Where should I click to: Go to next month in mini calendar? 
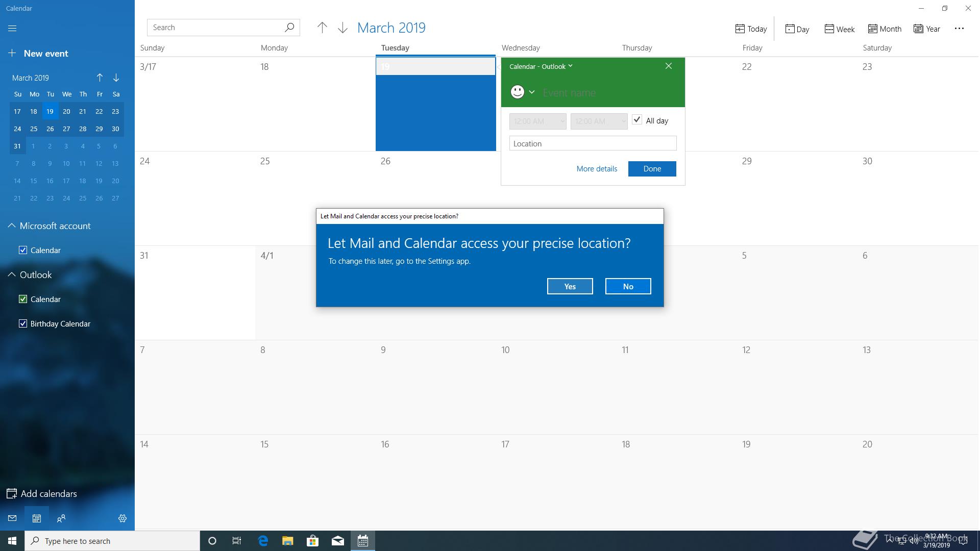116,78
